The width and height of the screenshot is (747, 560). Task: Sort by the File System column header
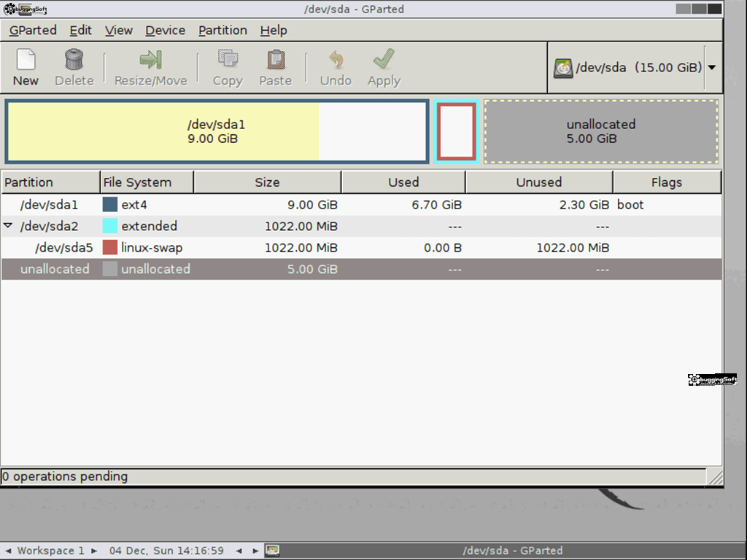pyautogui.click(x=147, y=182)
